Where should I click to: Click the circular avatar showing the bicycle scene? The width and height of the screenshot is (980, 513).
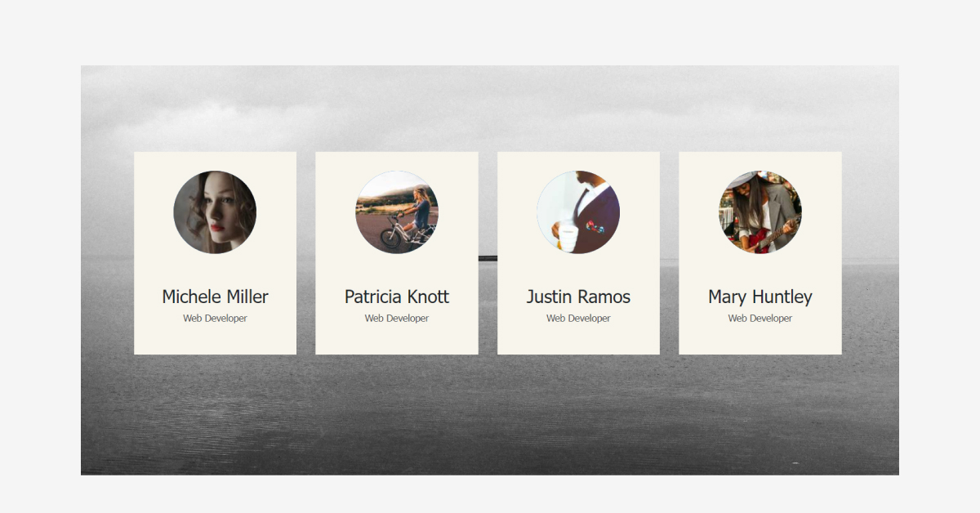[x=397, y=212]
